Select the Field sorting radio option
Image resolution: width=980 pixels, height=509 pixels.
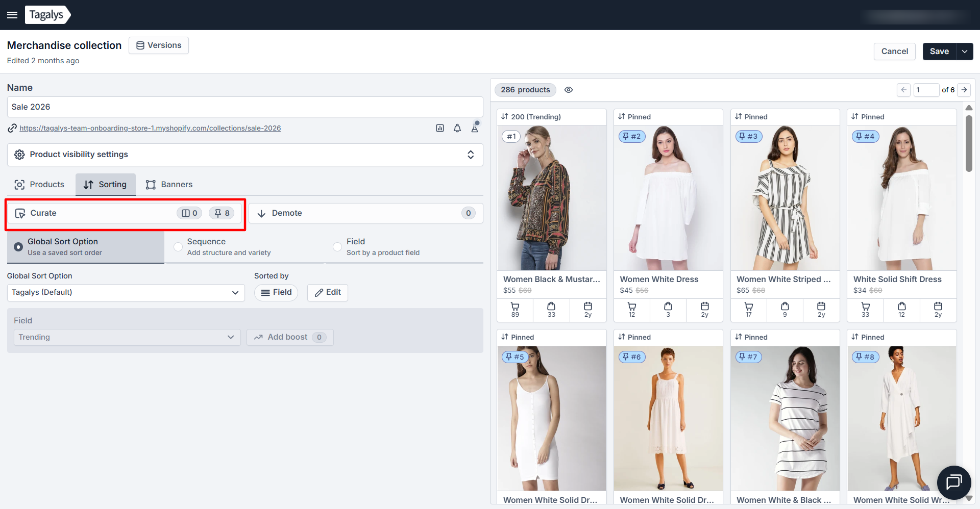(337, 247)
